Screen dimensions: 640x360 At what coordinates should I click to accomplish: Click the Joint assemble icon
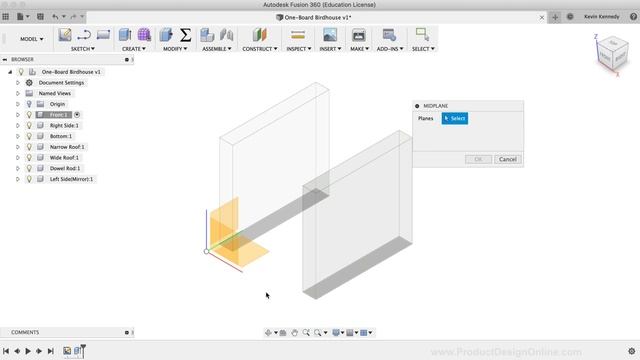(227, 35)
